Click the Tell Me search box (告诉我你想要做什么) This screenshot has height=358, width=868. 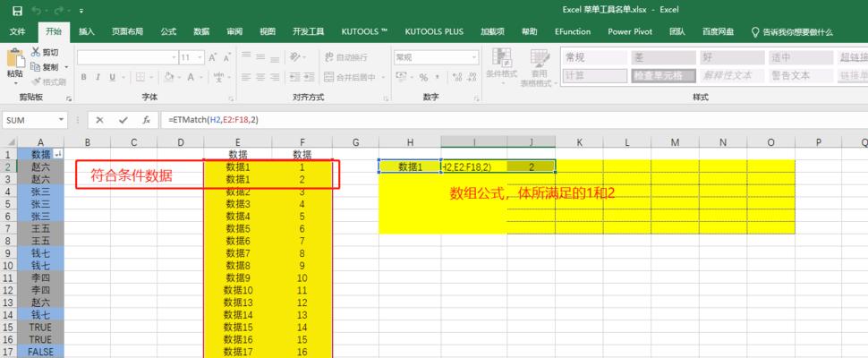point(792,32)
